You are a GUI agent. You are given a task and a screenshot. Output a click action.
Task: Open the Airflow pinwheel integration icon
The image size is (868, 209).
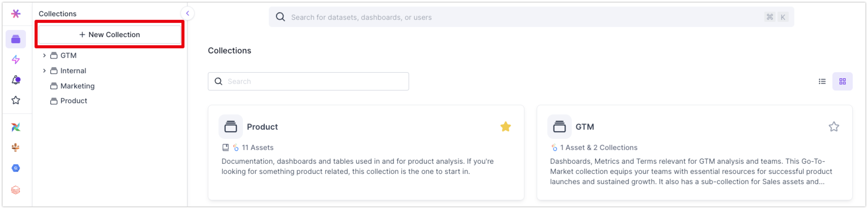coord(15,127)
